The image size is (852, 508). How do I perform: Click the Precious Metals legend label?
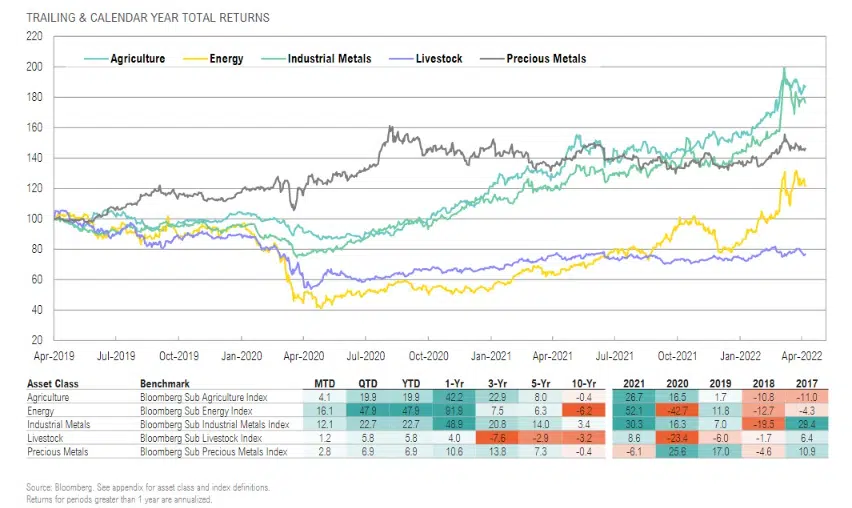(x=546, y=59)
